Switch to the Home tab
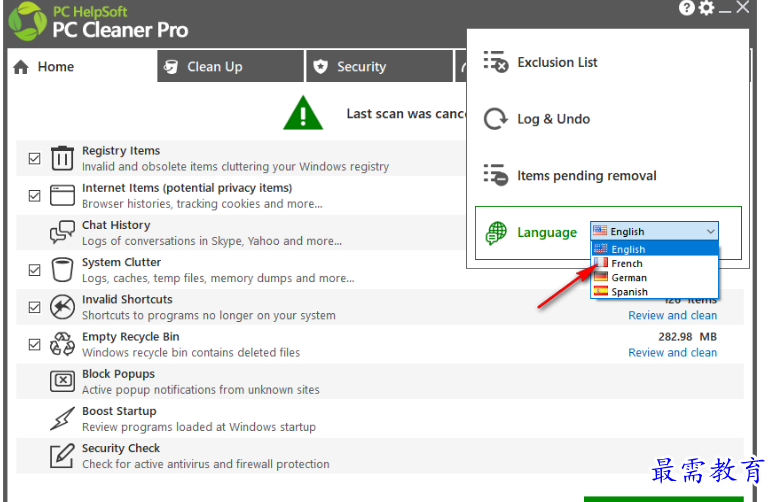The height and width of the screenshot is (502, 773). tap(81, 66)
